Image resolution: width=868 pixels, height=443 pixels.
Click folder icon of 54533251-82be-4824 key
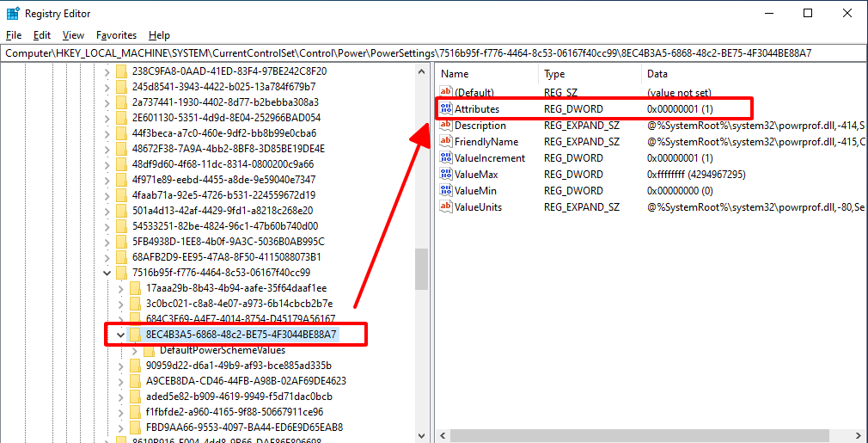click(x=121, y=226)
